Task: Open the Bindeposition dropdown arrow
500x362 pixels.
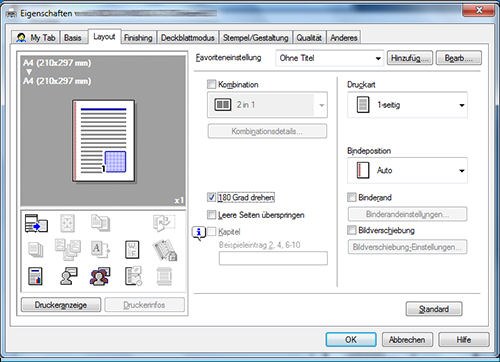Action: tap(462, 171)
